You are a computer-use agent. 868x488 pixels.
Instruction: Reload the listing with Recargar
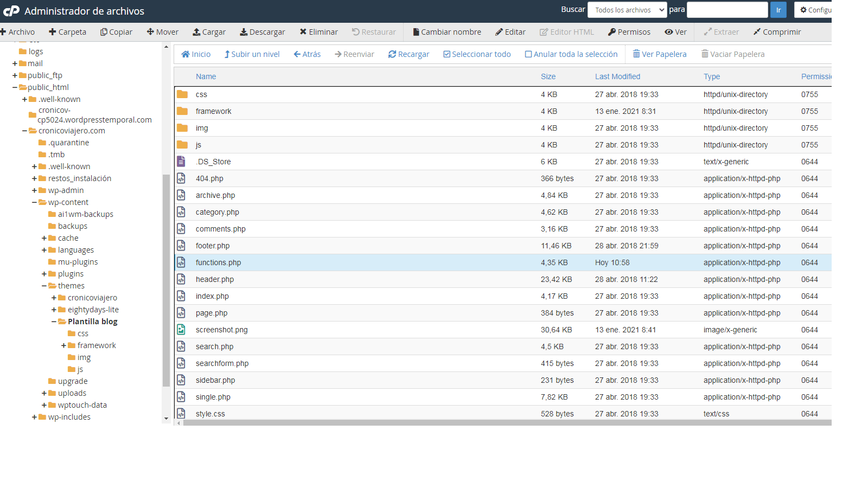[x=409, y=54]
